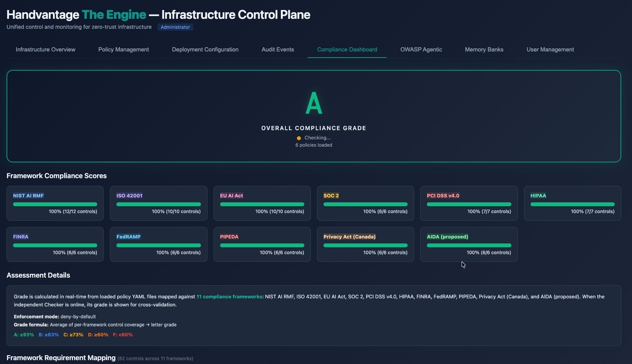Select the Compliance Dashboard tab
The image size is (632, 364).
pos(347,50)
